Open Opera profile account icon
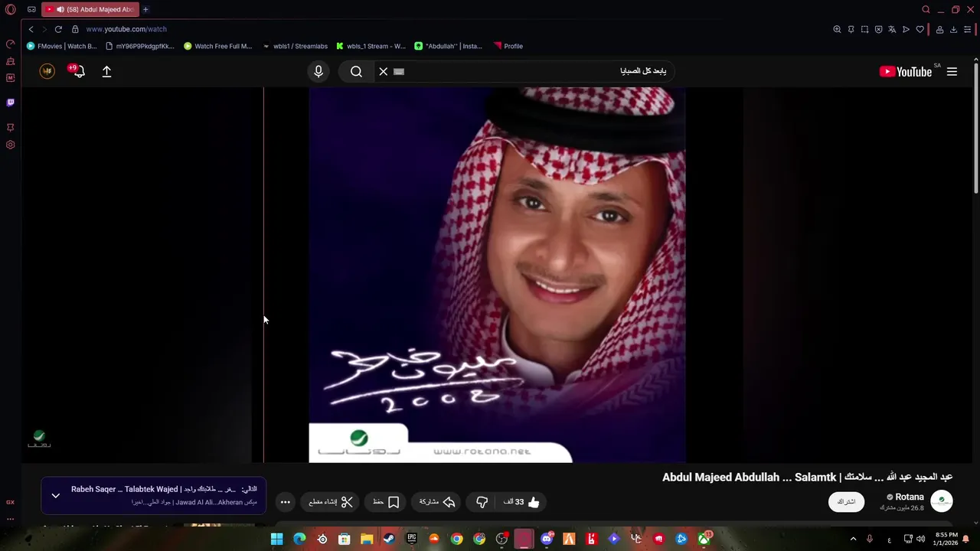Image resolution: width=980 pixels, height=551 pixels. (939, 29)
